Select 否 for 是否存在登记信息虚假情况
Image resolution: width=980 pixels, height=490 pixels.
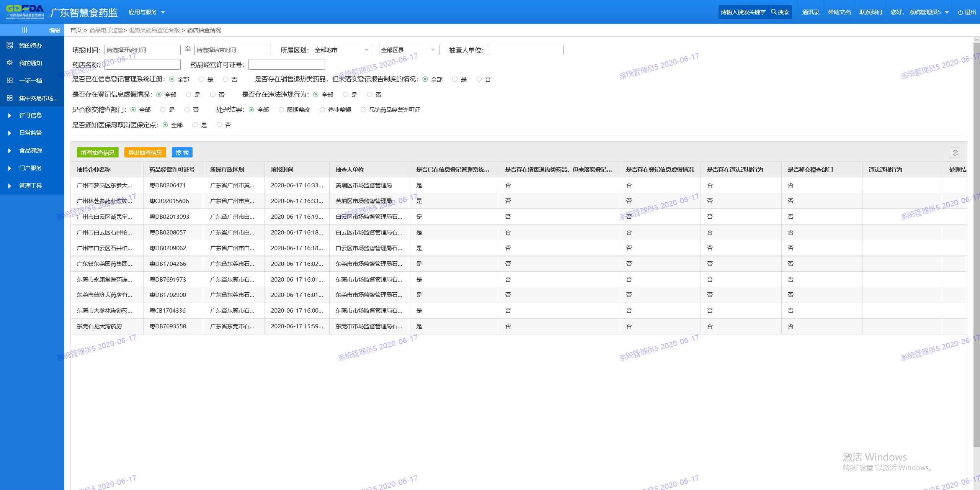[x=213, y=95]
